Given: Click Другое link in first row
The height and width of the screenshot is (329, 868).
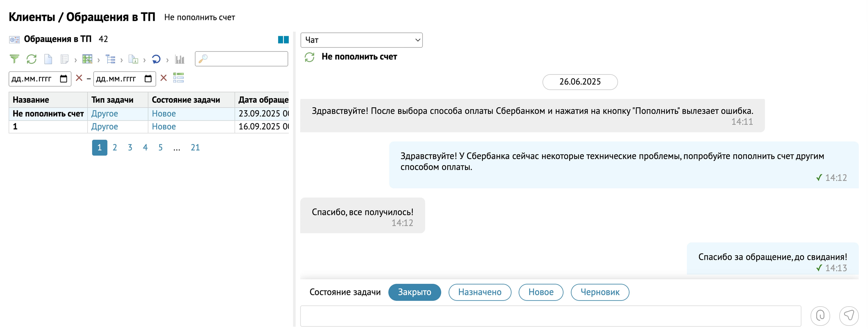Looking at the screenshot, I should click(104, 114).
